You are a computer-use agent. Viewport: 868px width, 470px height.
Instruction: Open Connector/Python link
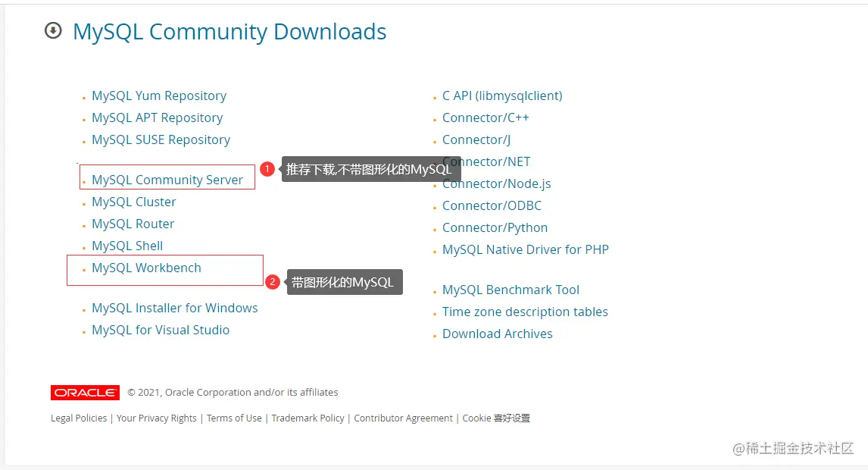(495, 227)
